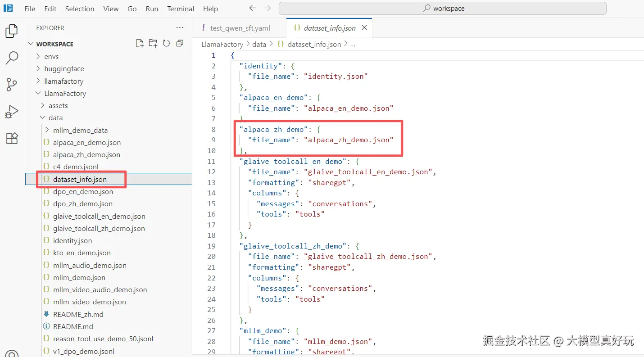The width and height of the screenshot is (644, 357).
Task: Open the Search view icon
Action: click(12, 58)
